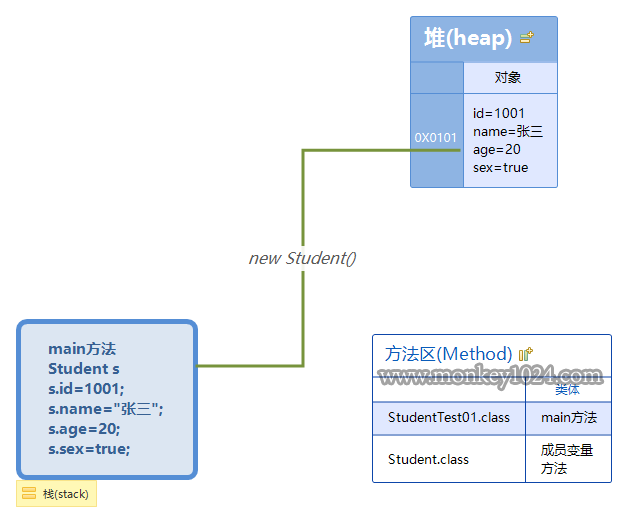Click the Student.class cell
The height and width of the screenshot is (523, 627).
pos(449,459)
